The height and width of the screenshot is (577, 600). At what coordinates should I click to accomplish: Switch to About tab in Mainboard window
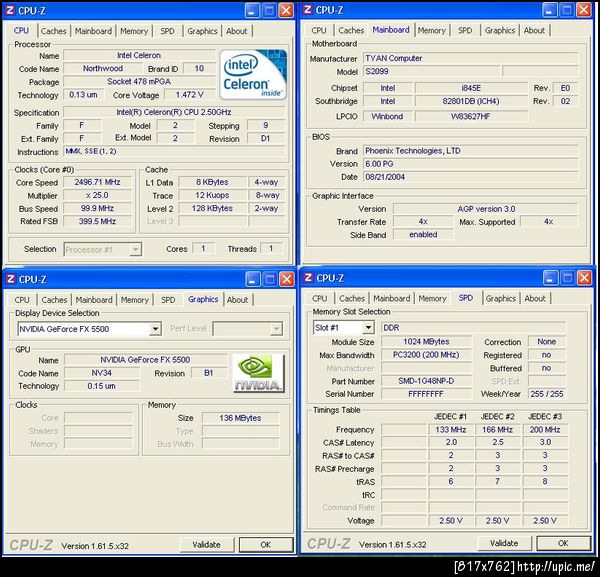(x=534, y=30)
